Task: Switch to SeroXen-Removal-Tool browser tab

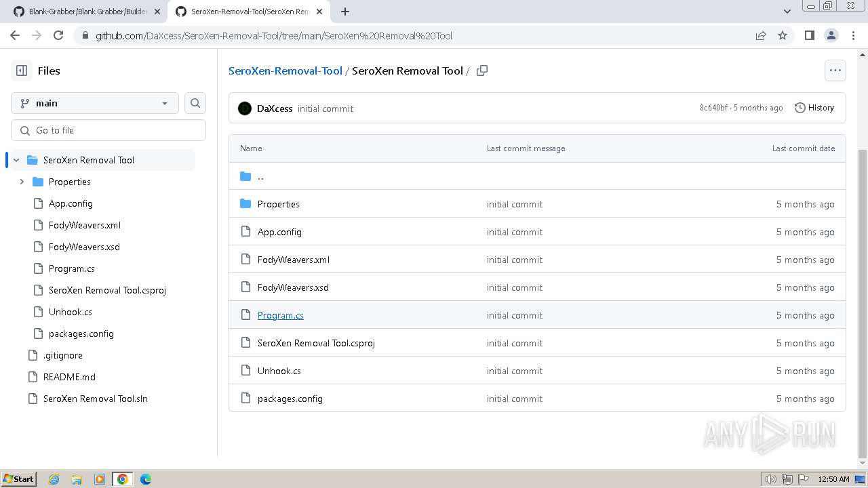Action: (x=250, y=12)
